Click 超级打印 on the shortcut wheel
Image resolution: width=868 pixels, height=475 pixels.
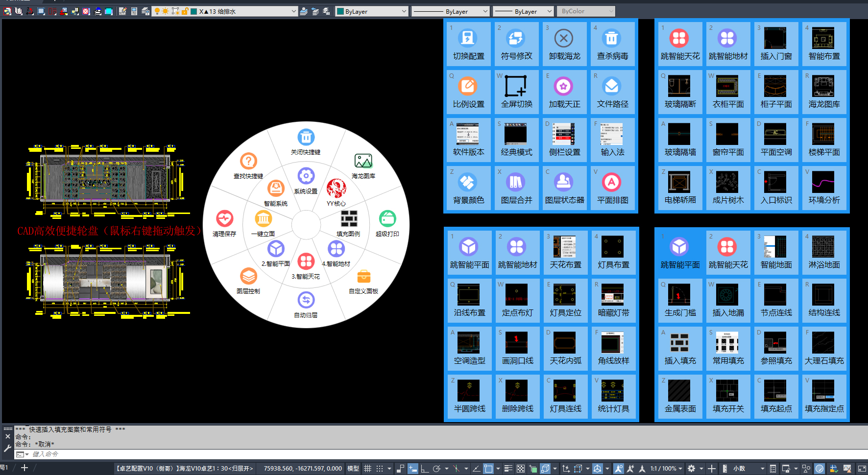point(387,223)
